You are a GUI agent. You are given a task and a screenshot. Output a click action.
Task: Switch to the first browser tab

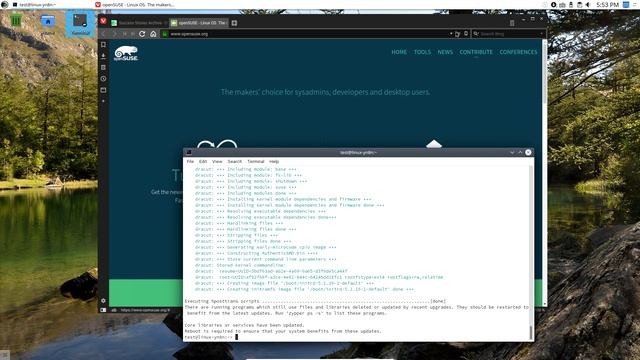tap(138, 23)
